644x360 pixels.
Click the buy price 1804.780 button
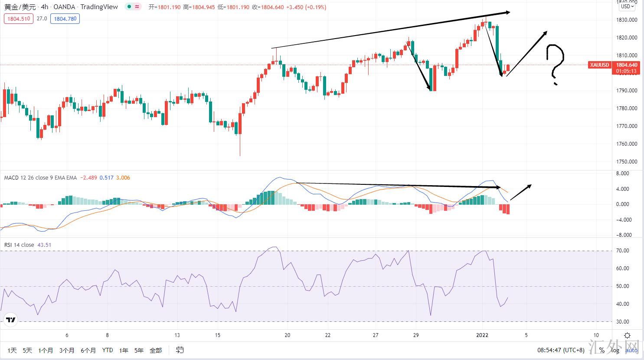point(65,19)
